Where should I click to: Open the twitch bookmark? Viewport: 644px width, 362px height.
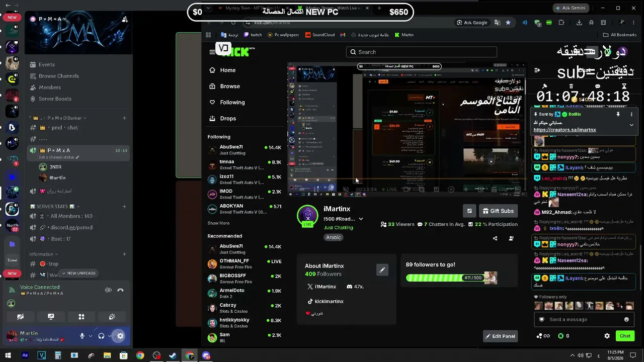253,35
